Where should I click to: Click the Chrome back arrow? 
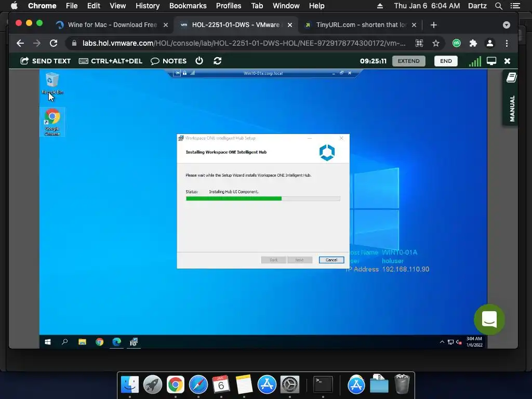(20, 43)
